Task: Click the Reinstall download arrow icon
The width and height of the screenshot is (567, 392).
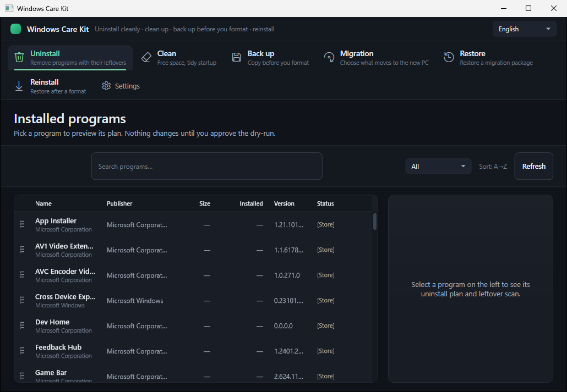Action: pos(19,86)
